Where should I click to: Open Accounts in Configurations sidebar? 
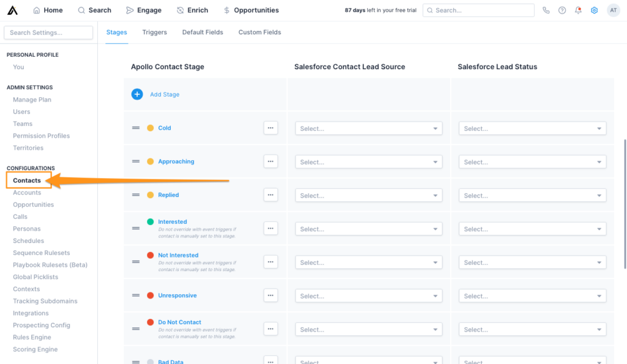(x=27, y=193)
